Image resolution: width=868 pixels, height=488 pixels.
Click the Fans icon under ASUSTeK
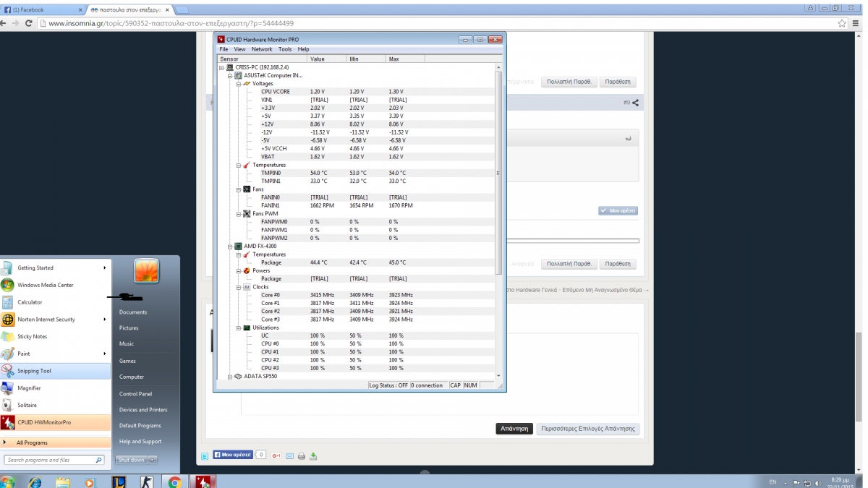pyautogui.click(x=247, y=189)
